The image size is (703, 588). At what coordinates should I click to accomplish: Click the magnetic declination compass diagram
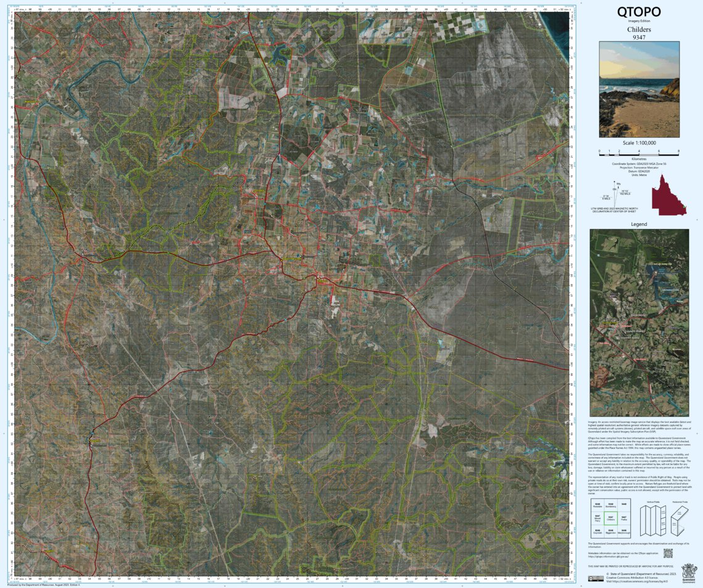point(615,193)
